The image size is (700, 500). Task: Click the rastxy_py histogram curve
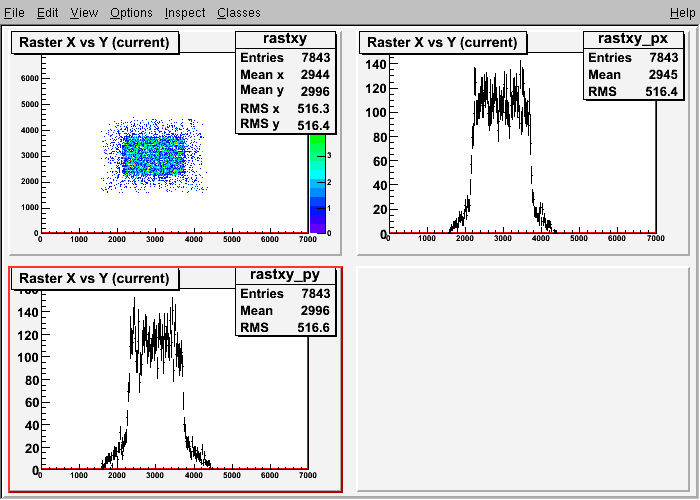click(155, 384)
